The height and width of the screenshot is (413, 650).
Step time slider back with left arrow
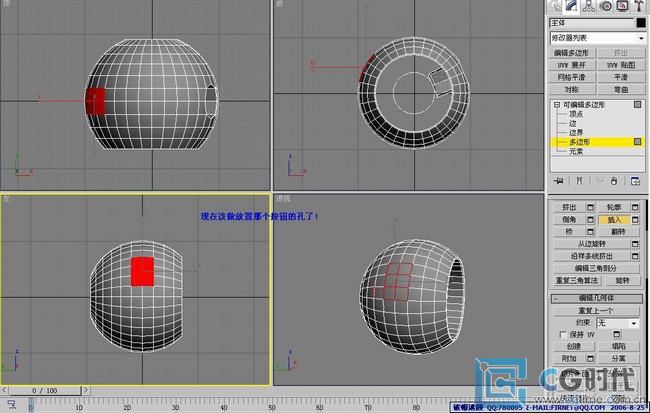coord(4,390)
